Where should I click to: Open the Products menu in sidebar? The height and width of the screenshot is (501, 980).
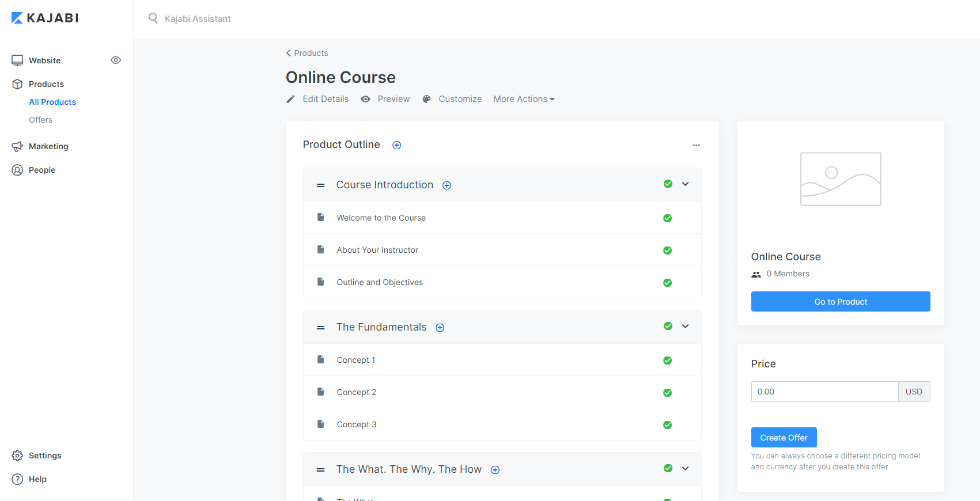(46, 84)
